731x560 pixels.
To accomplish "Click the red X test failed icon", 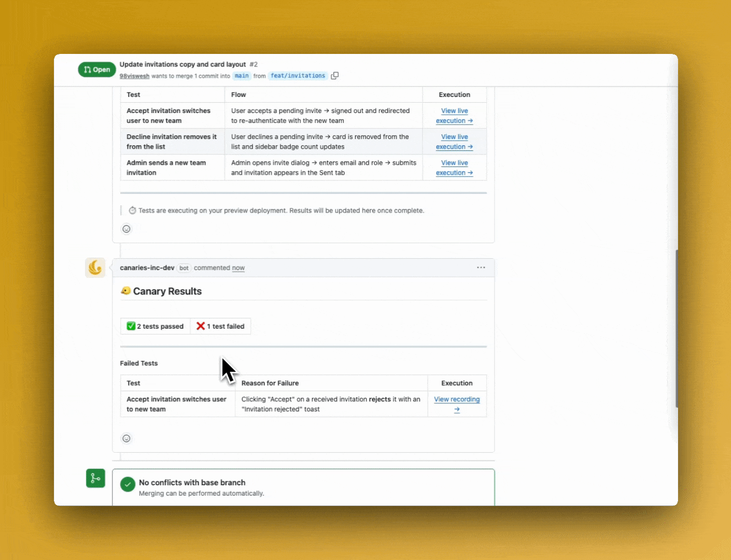I will pos(201,326).
